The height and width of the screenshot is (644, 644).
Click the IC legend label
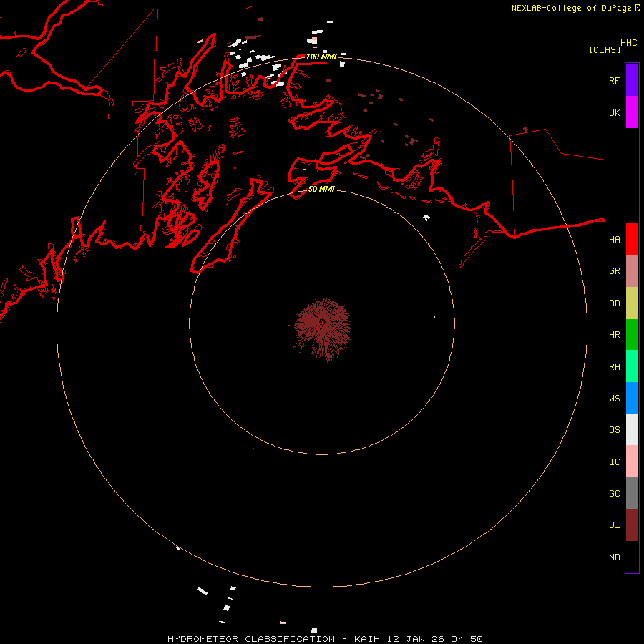pos(614,462)
